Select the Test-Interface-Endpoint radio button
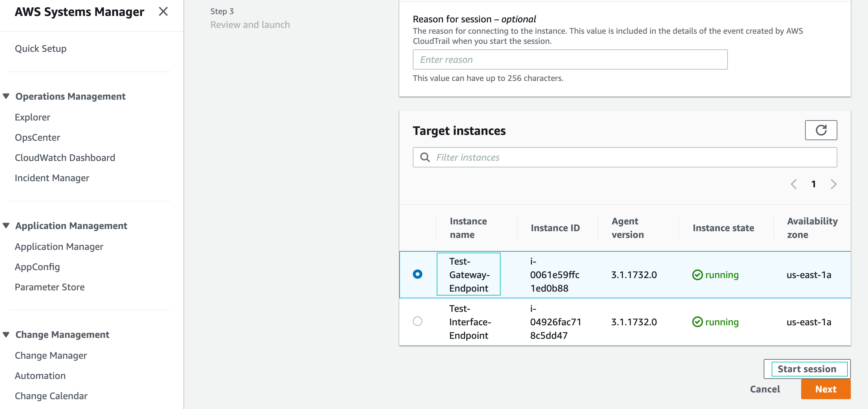This screenshot has width=868, height=409. [x=417, y=321]
